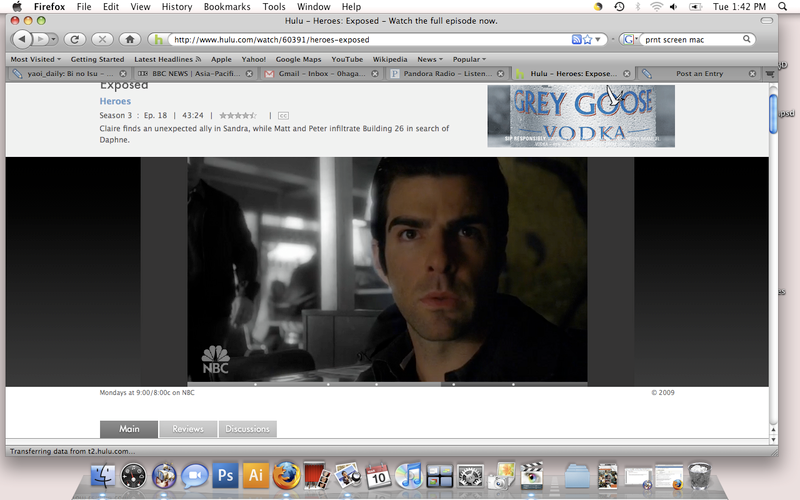Open the YouTube bookmark

point(347,59)
